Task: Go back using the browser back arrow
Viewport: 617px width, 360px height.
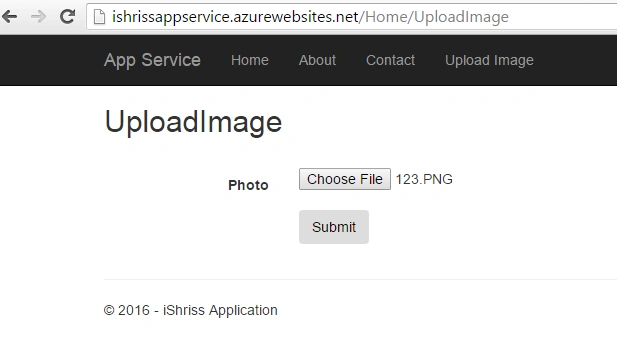Action: tap(9, 17)
